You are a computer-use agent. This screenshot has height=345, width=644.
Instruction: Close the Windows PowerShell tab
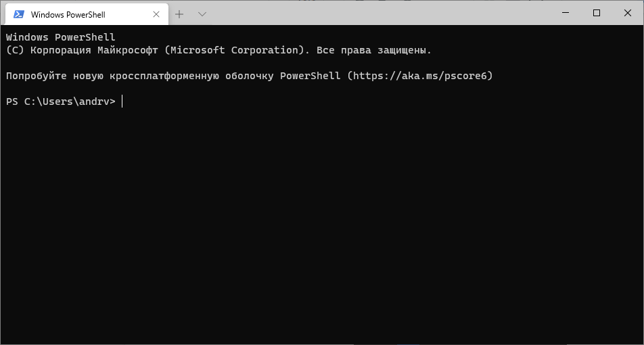click(x=158, y=14)
